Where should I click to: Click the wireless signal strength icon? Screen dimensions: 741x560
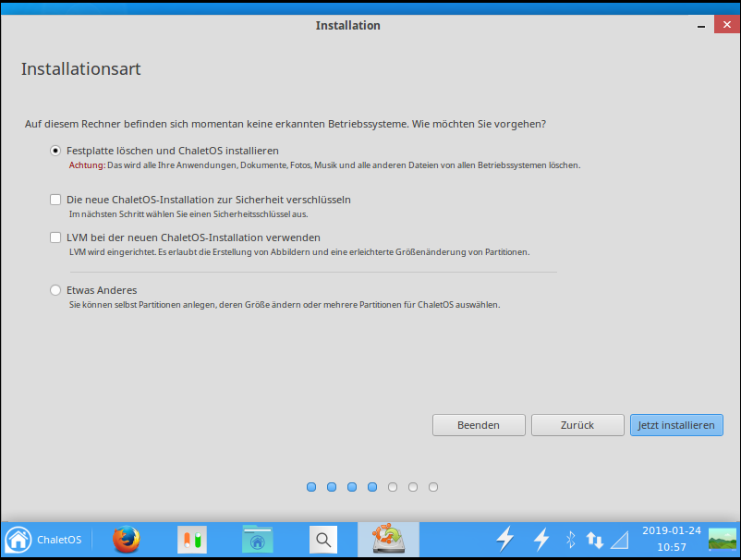(x=620, y=539)
